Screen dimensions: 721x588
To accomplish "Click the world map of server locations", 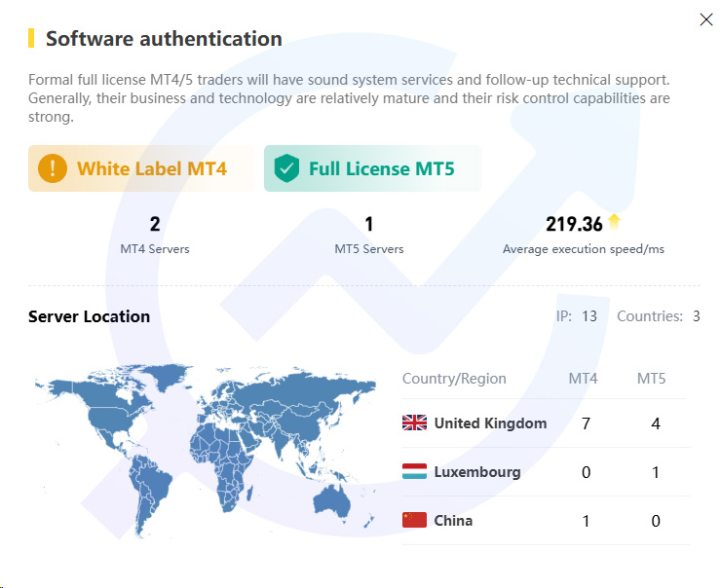I will (x=205, y=450).
